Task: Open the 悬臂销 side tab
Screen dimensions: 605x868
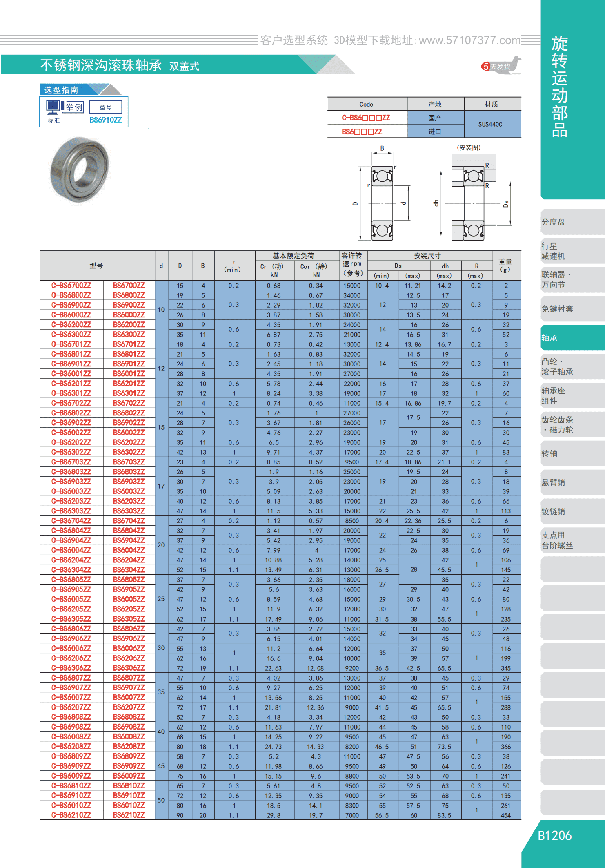Action: [x=573, y=482]
